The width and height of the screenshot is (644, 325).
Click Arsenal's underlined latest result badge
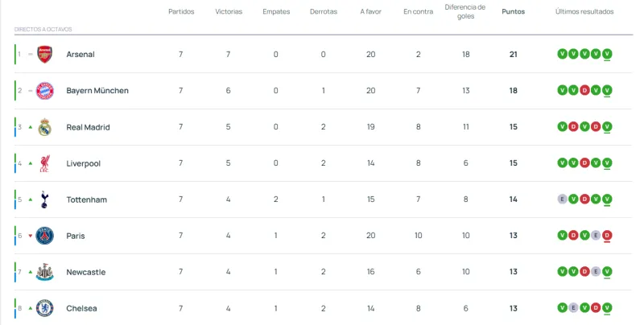click(607, 54)
